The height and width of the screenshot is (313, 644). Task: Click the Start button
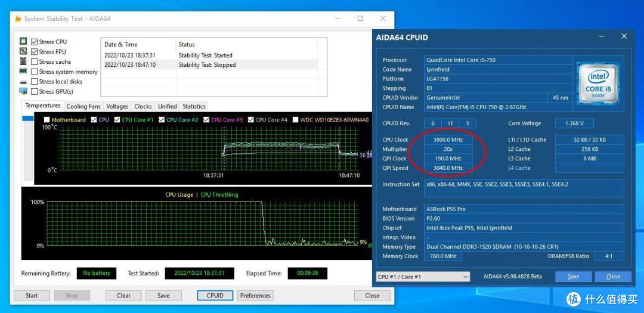(32, 295)
